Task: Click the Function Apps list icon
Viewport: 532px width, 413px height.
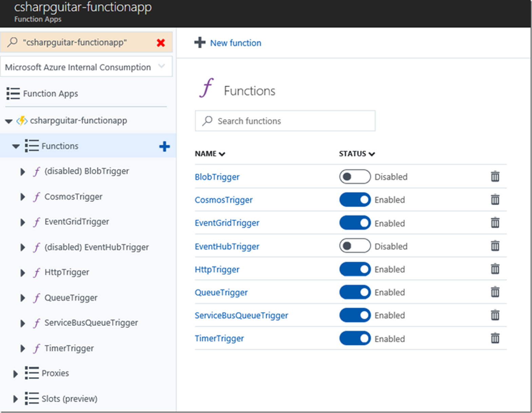Action: (13, 93)
